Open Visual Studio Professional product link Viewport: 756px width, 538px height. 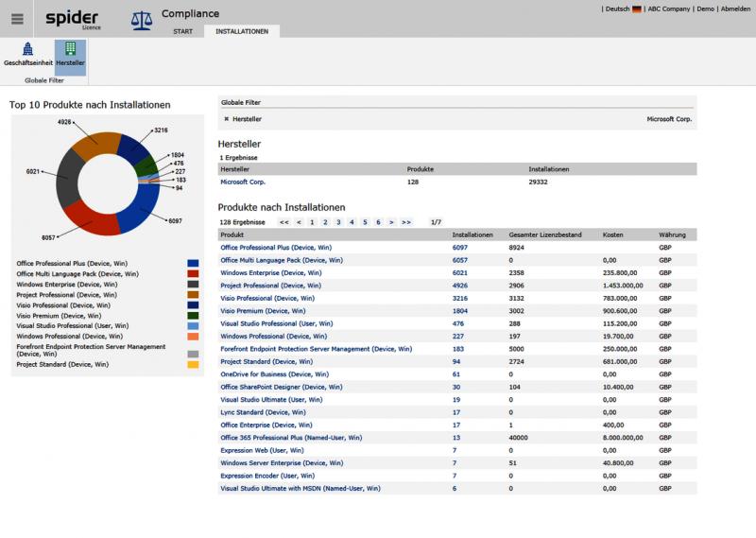pyautogui.click(x=276, y=323)
